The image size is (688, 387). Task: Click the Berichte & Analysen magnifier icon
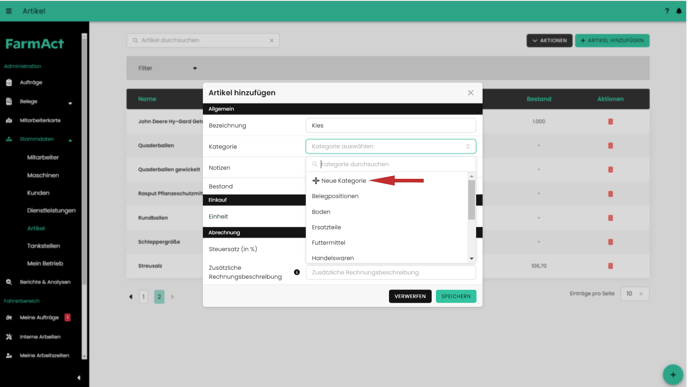[9, 282]
